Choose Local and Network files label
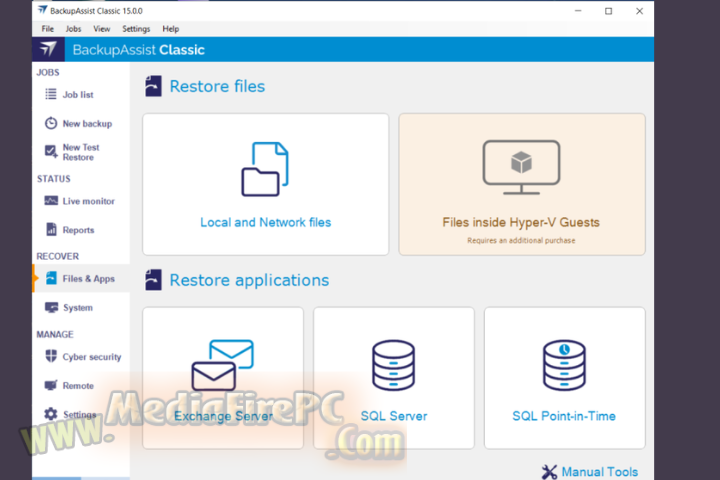This screenshot has height=480, width=720. click(265, 222)
